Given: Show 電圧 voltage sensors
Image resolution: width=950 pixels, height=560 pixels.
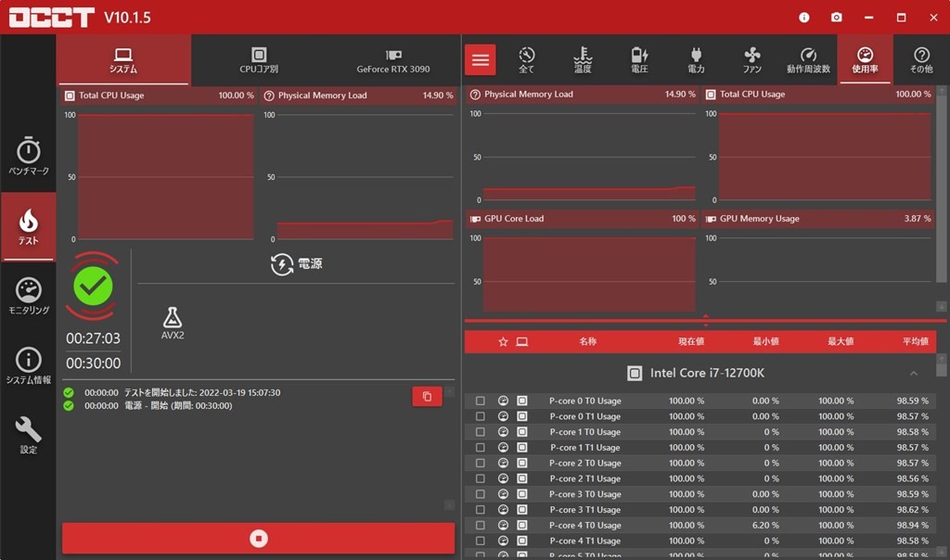Looking at the screenshot, I should tap(639, 60).
